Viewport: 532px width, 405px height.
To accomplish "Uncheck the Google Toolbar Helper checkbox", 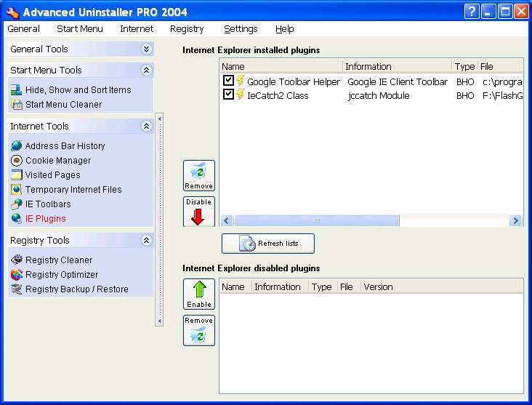I will coord(228,81).
